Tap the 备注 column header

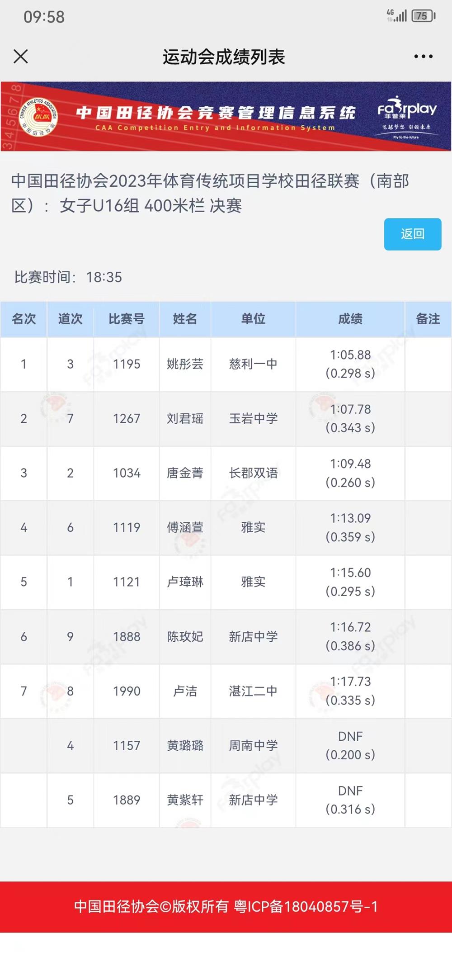click(428, 319)
